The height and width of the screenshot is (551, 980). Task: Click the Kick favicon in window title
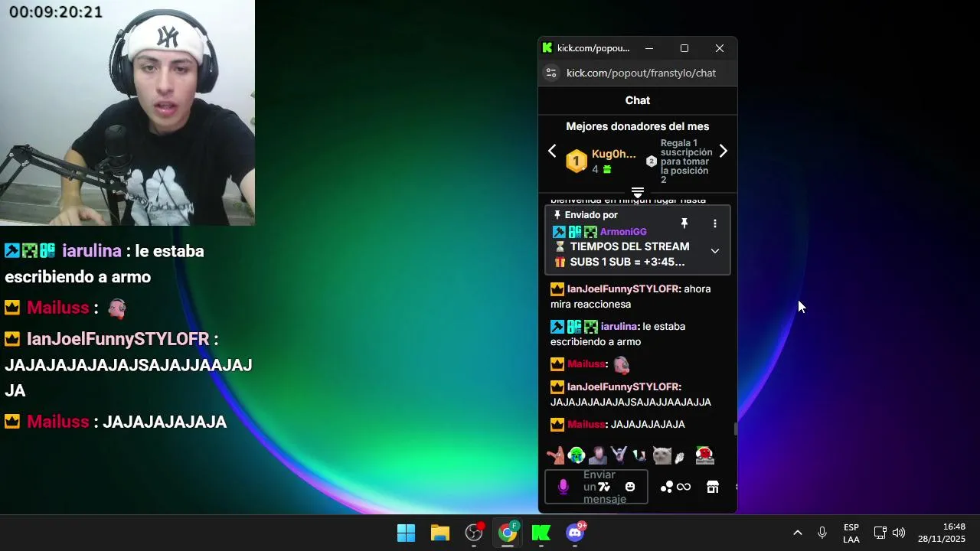547,47
